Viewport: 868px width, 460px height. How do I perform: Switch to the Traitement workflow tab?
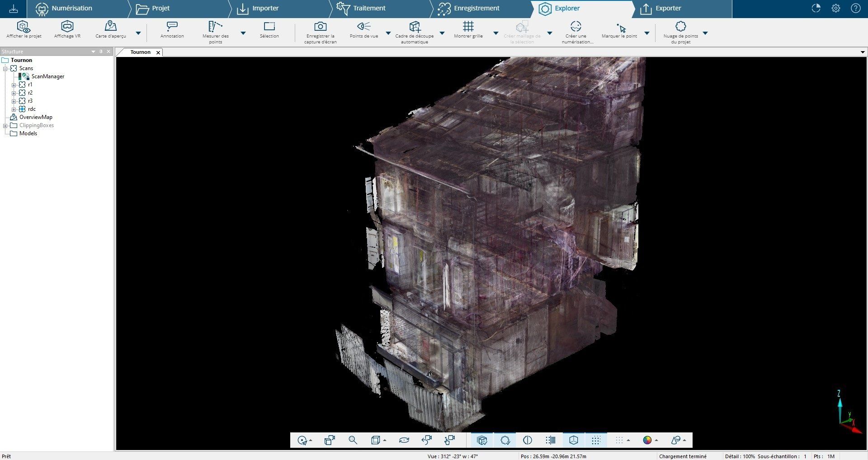pyautogui.click(x=369, y=8)
